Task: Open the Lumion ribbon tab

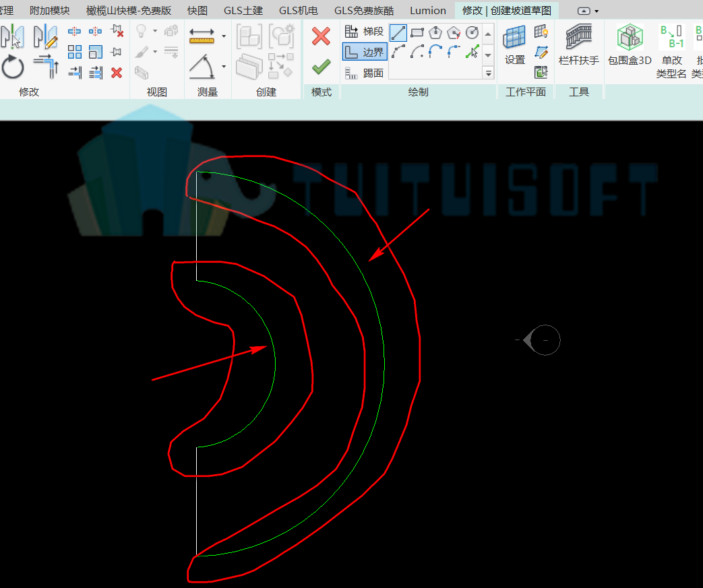Action: coord(428,10)
